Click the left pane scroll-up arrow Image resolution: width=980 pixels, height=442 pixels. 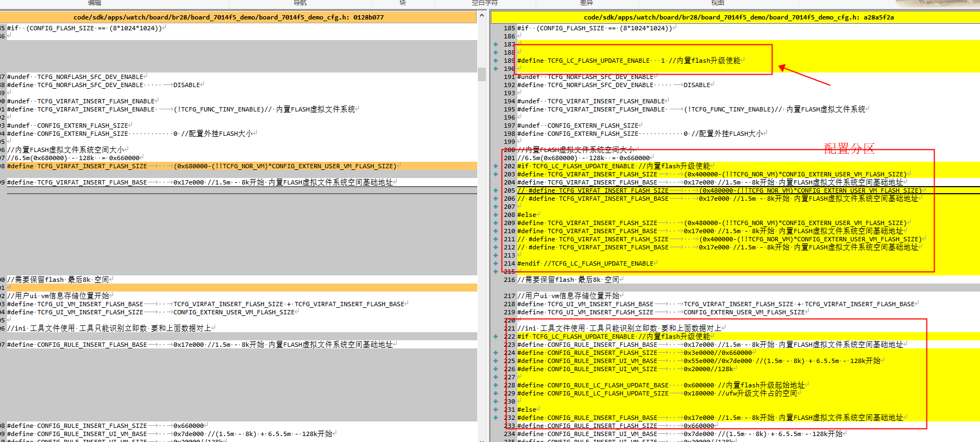482,16
